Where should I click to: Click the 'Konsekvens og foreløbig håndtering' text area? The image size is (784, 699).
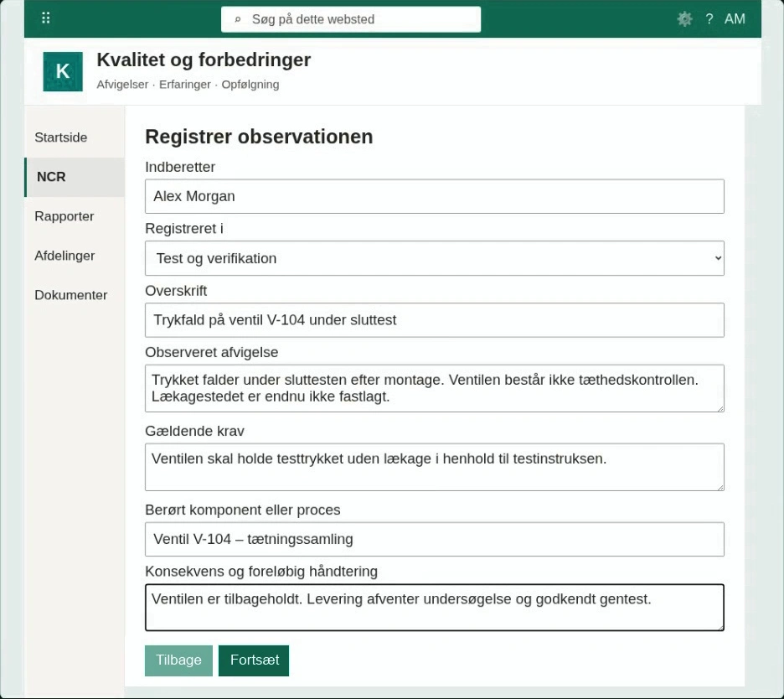coord(435,608)
